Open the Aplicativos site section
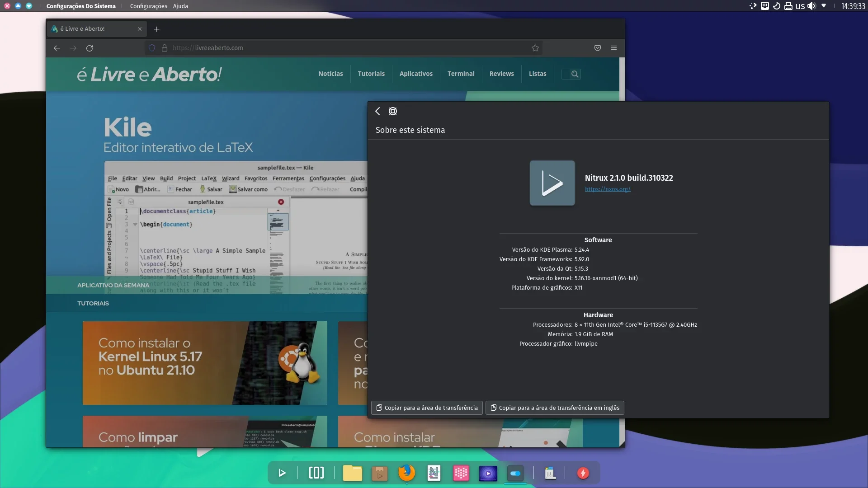The width and height of the screenshot is (868, 488). point(416,74)
